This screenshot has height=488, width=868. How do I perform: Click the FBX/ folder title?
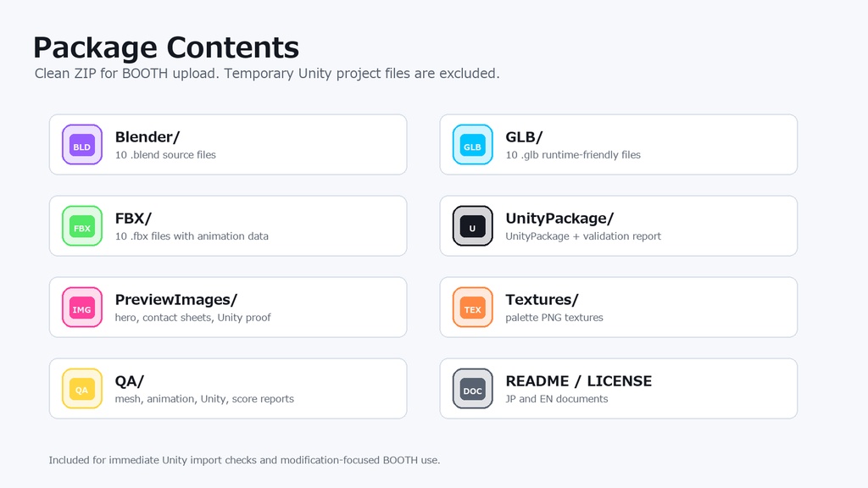click(133, 218)
